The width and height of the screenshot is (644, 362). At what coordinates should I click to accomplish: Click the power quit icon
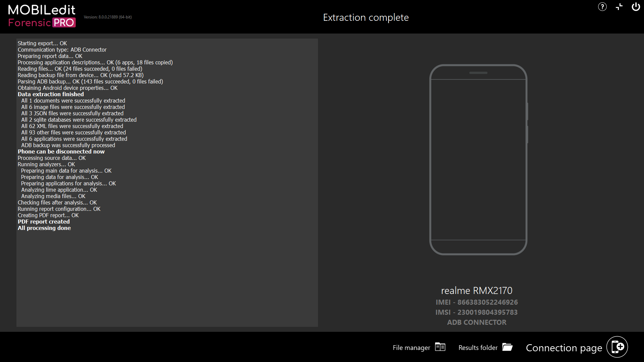(x=636, y=7)
